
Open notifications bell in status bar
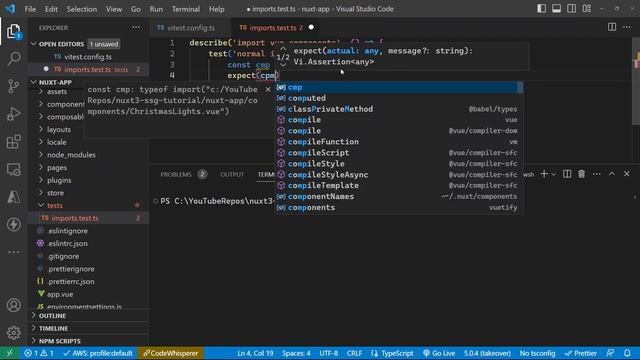coord(627,353)
